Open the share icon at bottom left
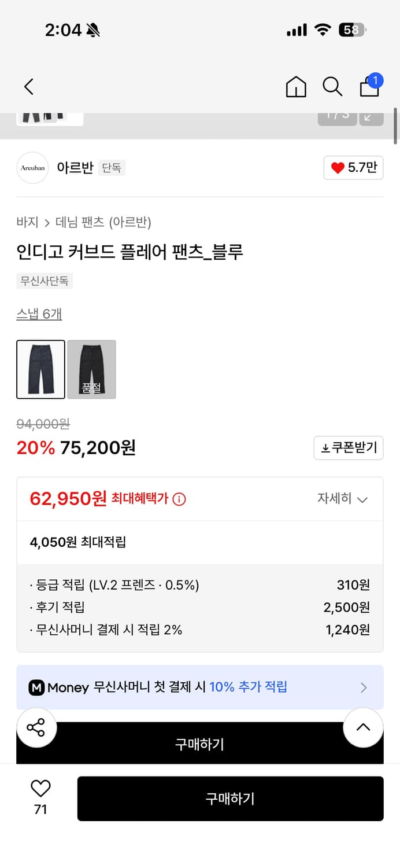The height and width of the screenshot is (868, 400). coord(36,728)
